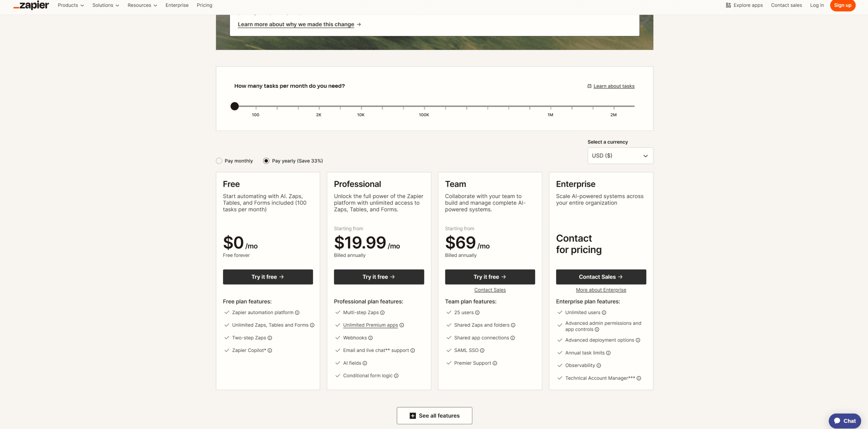The height and width of the screenshot is (429, 868).
Task: Select the Pay yearly option
Action: [x=266, y=161]
